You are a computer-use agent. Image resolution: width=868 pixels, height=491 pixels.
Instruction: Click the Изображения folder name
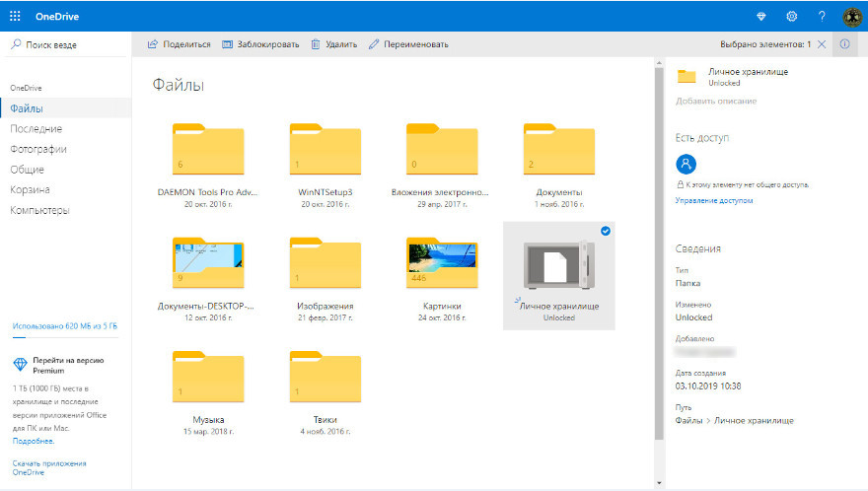(x=325, y=306)
